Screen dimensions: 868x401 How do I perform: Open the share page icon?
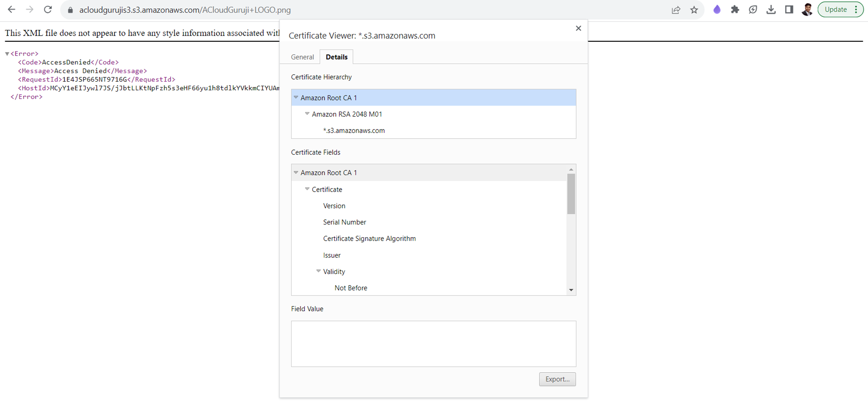(x=676, y=10)
